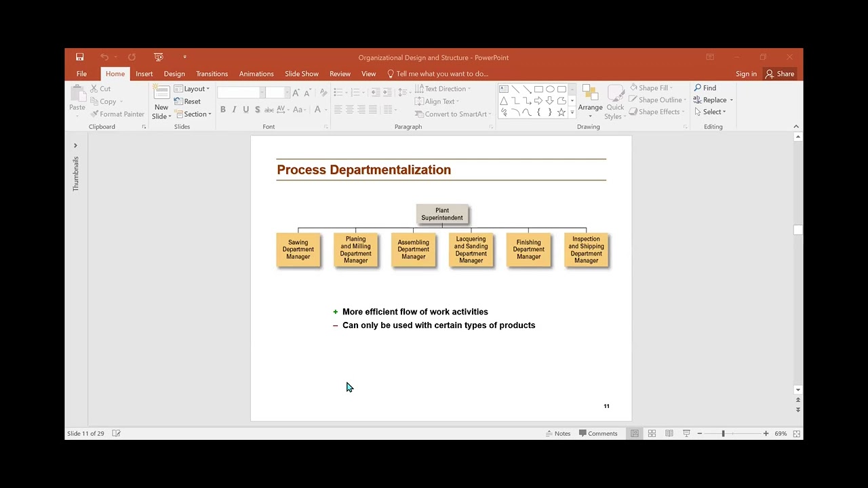Viewport: 868px width, 488px height.
Task: Open the font size combo box
Action: 277,93
